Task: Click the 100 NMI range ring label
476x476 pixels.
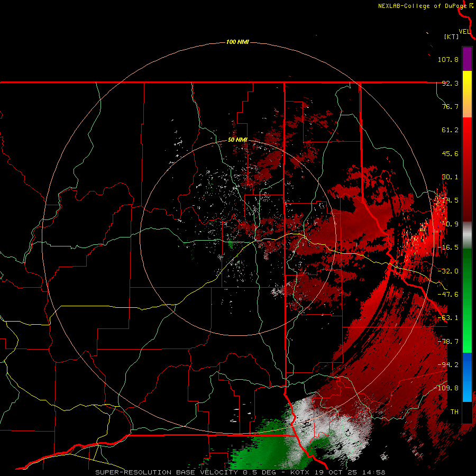Action: (x=237, y=42)
